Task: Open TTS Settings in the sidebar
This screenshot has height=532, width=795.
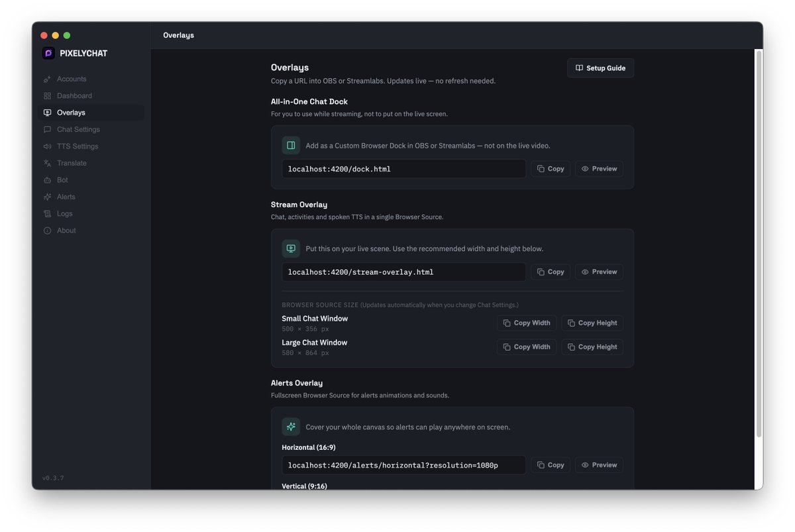Action: pyautogui.click(x=91, y=146)
